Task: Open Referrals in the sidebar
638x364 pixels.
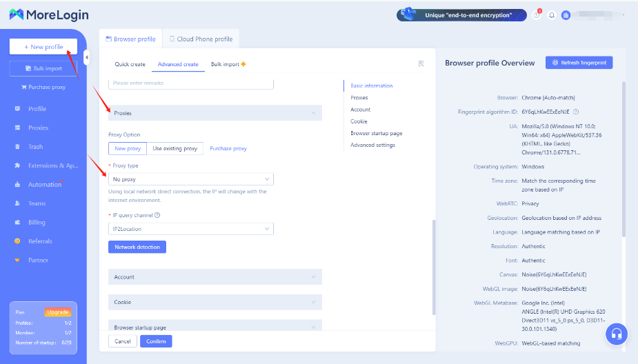Action: (40, 241)
